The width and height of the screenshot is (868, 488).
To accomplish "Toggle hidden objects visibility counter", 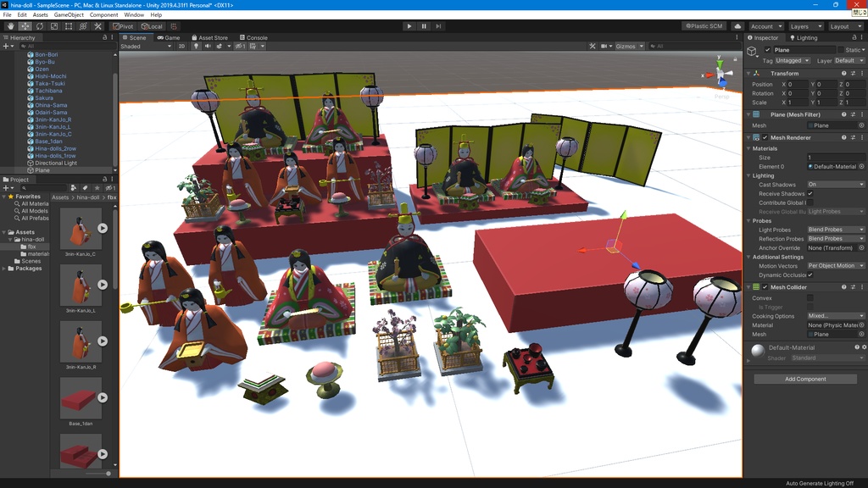I will coord(240,47).
